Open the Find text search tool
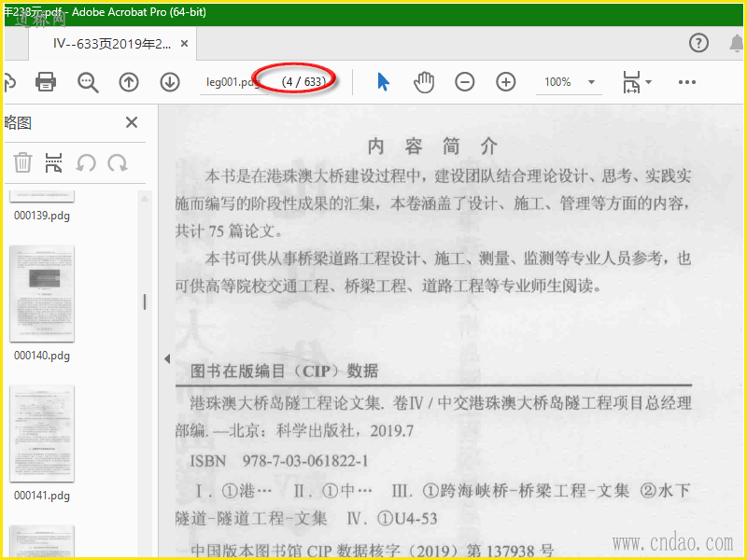This screenshot has height=560, width=747. pos(88,82)
